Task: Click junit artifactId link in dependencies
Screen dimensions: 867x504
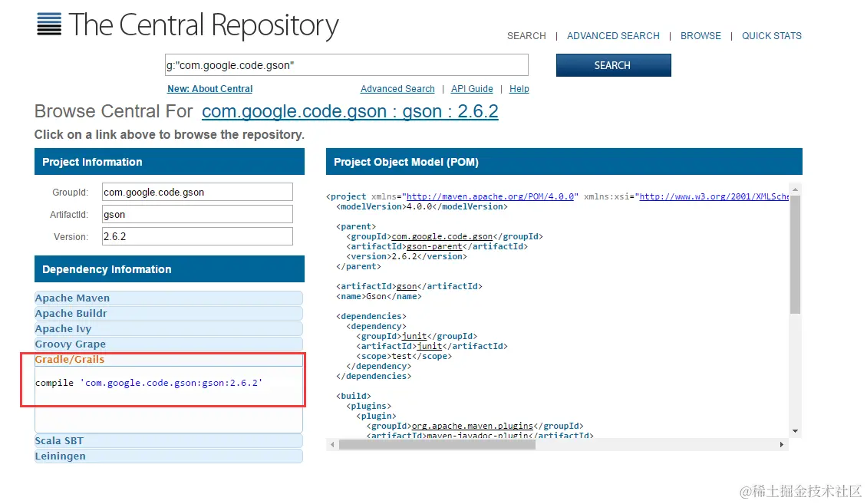Action: [429, 346]
